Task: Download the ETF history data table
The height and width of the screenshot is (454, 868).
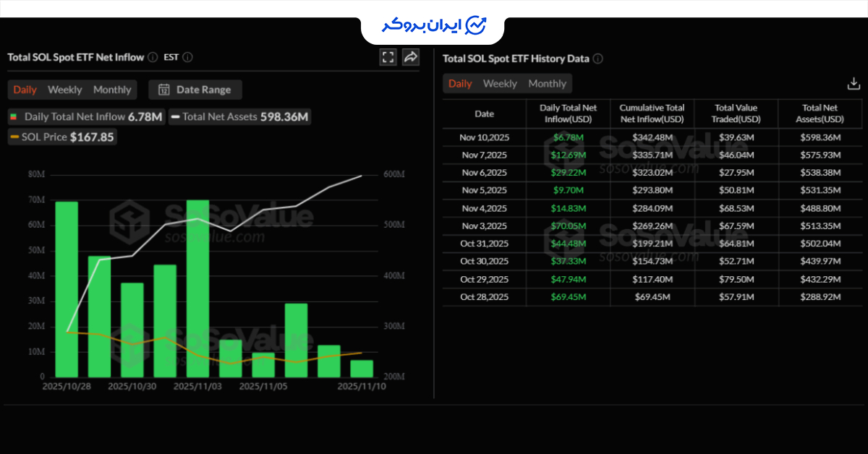Action: point(854,84)
